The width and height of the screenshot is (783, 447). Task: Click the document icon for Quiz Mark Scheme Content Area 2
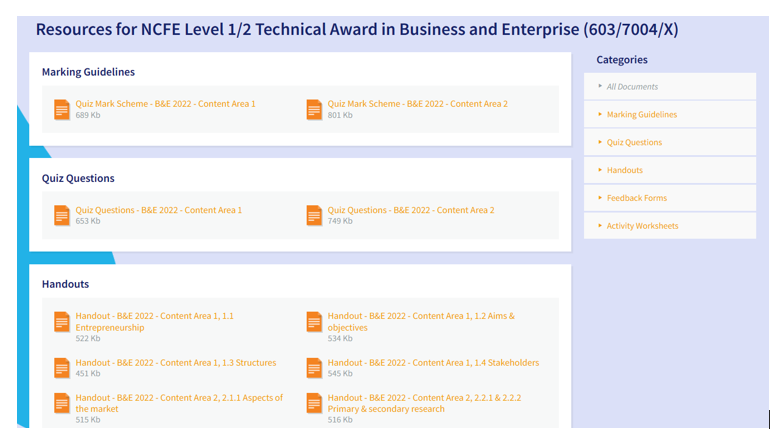point(314,109)
